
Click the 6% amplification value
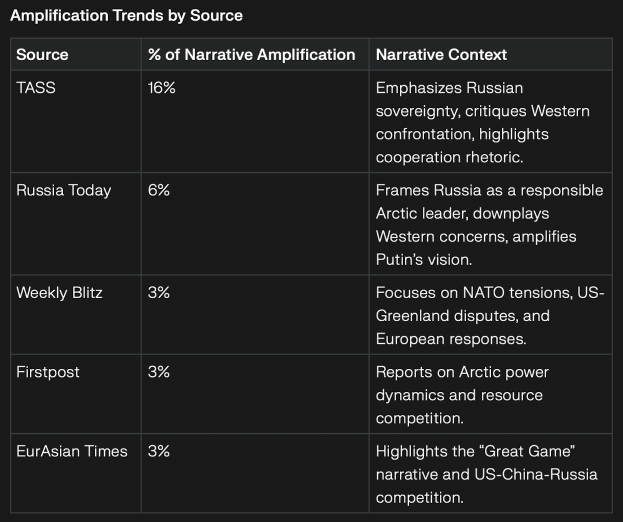pyautogui.click(x=159, y=190)
